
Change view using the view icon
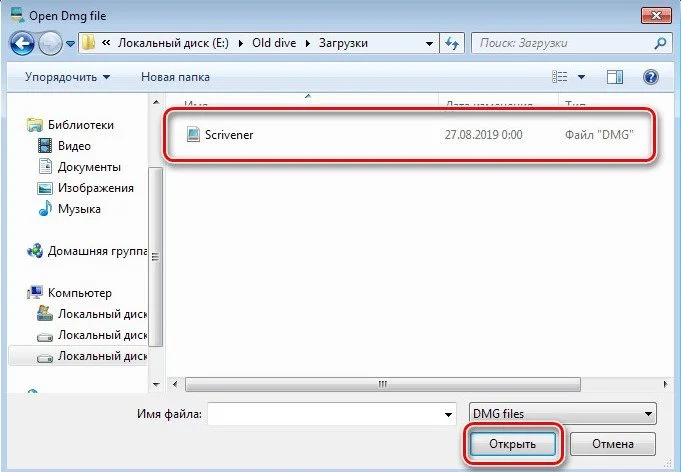(x=559, y=77)
